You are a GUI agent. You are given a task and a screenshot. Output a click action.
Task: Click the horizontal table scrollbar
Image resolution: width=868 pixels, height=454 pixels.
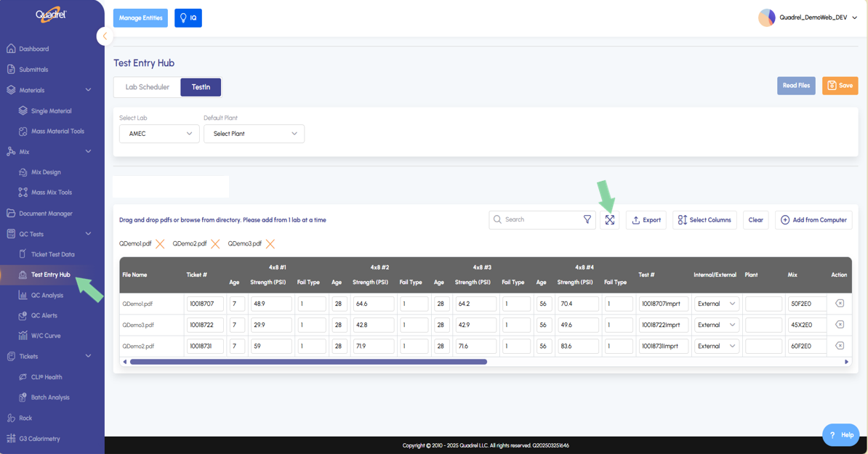click(308, 362)
